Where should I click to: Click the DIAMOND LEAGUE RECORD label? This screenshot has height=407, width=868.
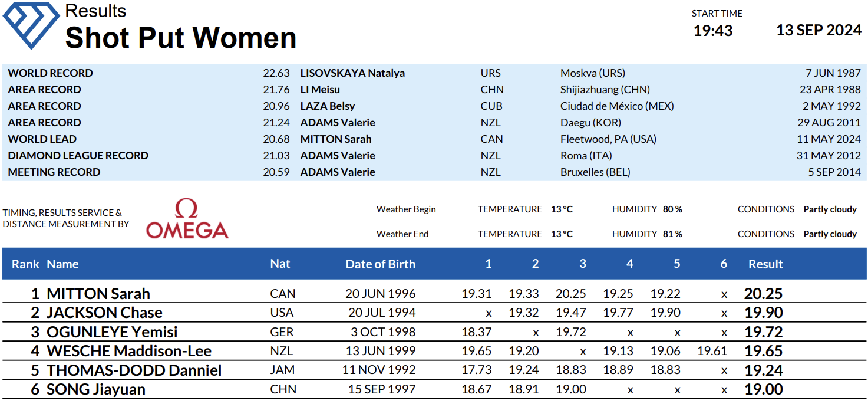[x=78, y=156]
